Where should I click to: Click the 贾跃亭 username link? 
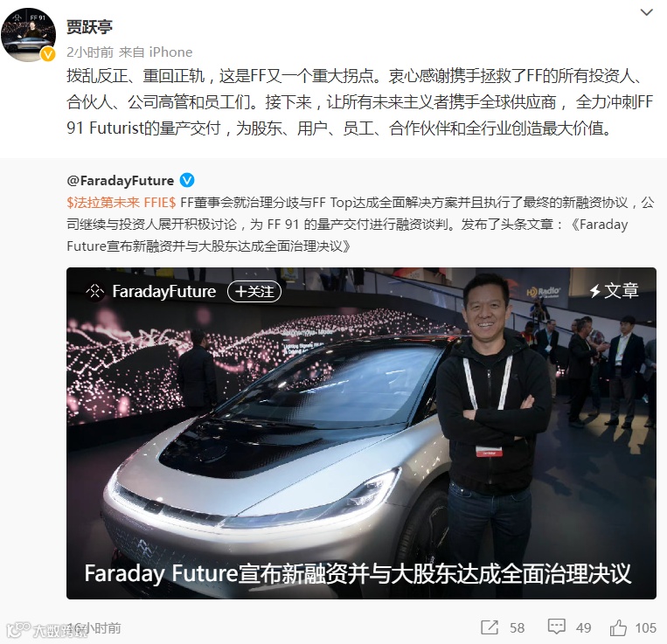click(89, 27)
